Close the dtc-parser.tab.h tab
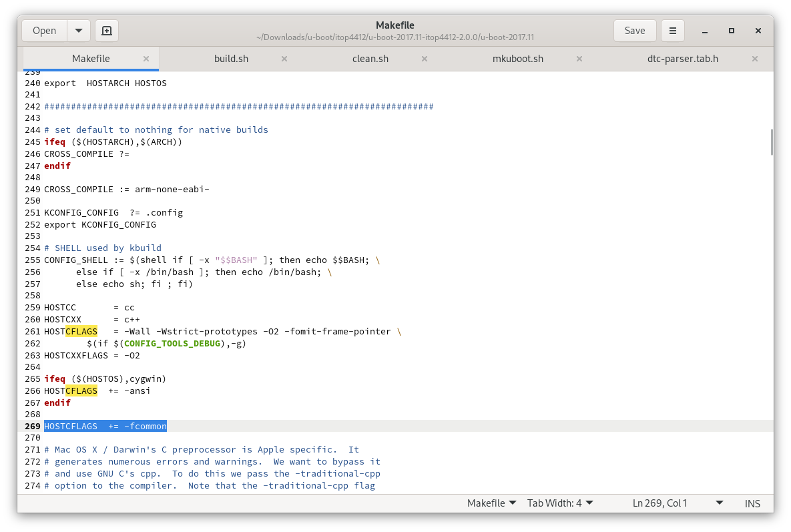 [x=754, y=59]
